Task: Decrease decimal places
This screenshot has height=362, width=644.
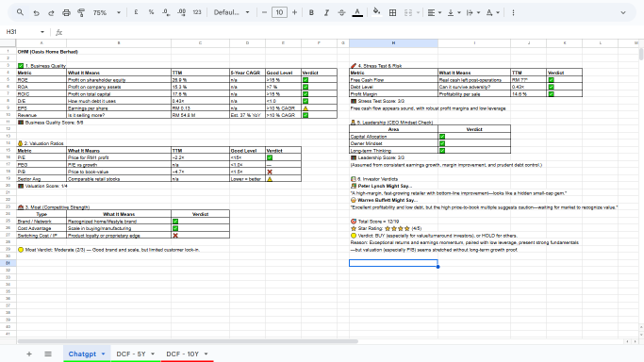Action: (166, 12)
